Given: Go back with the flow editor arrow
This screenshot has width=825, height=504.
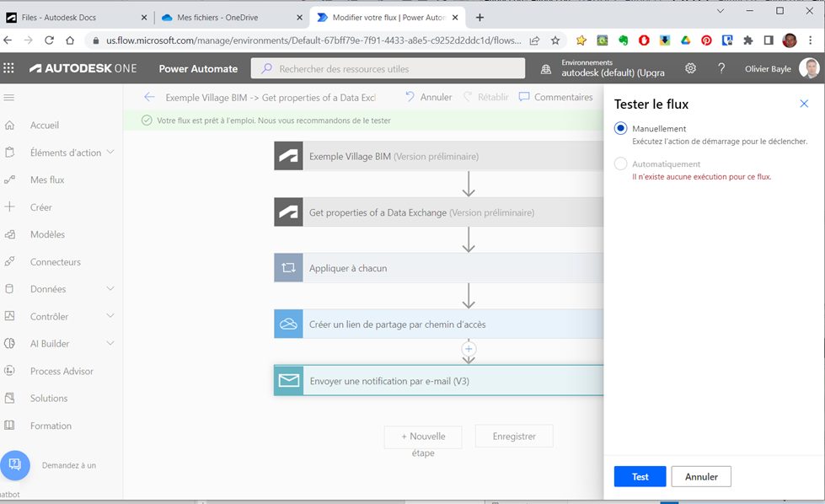Looking at the screenshot, I should pos(149,97).
